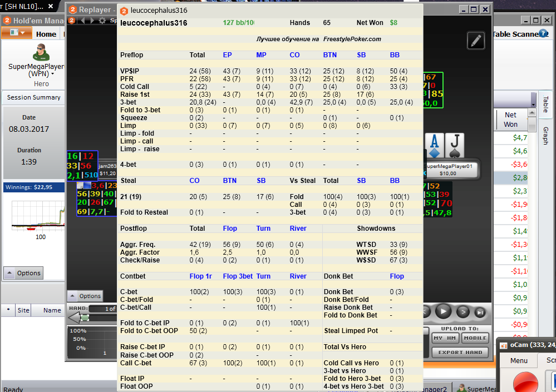Go to previous hand arrow in replayer toolbar
Image resolution: width=556 pixels, height=392 pixels.
[x=82, y=21]
